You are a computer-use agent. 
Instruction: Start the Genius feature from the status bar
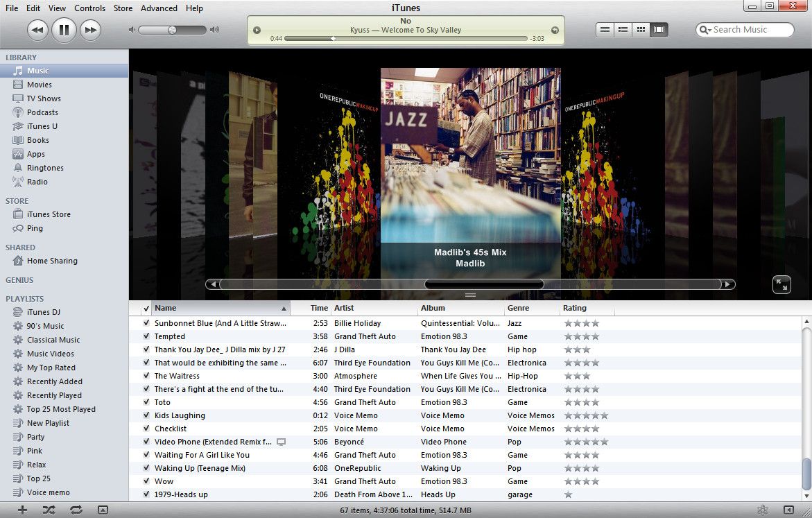coord(761,510)
